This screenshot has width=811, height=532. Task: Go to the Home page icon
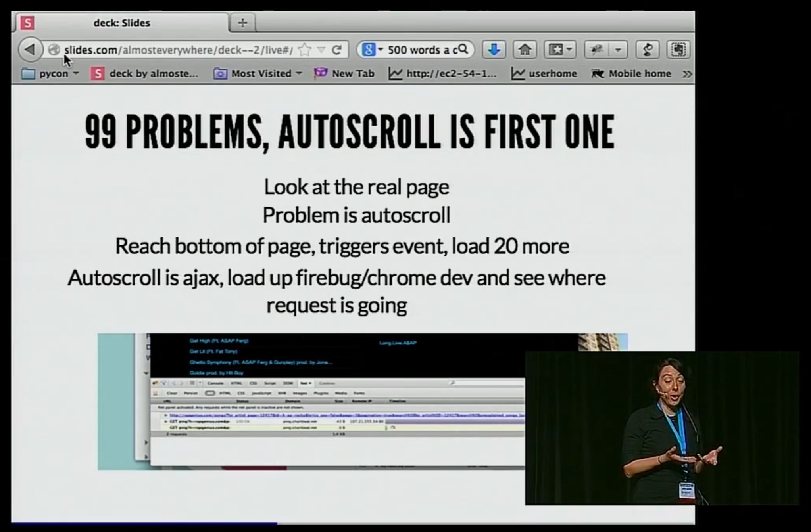(x=525, y=50)
